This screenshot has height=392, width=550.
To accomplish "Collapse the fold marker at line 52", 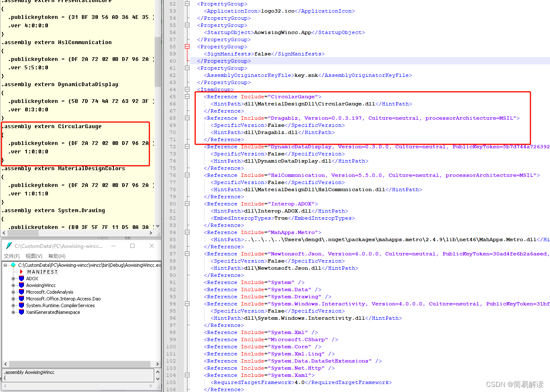I will [x=187, y=4].
